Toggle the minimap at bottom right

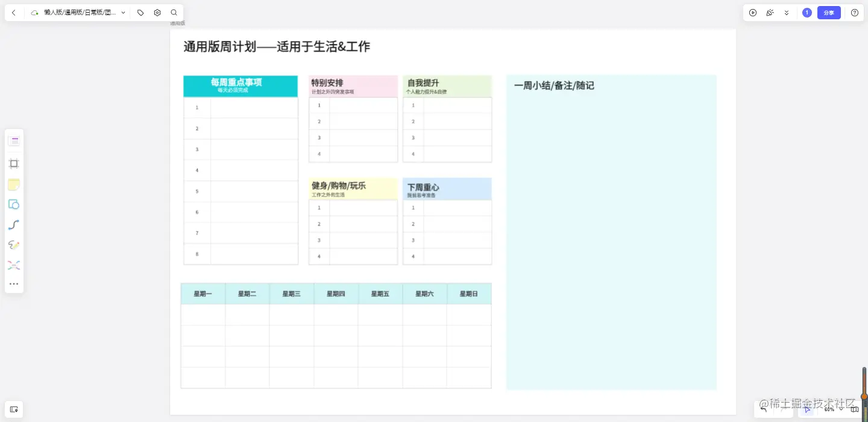pyautogui.click(x=855, y=409)
